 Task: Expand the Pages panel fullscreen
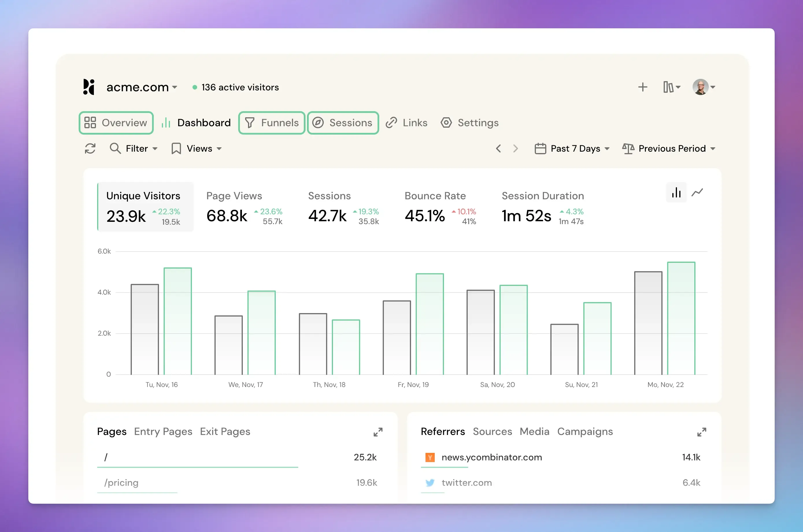[x=378, y=432]
